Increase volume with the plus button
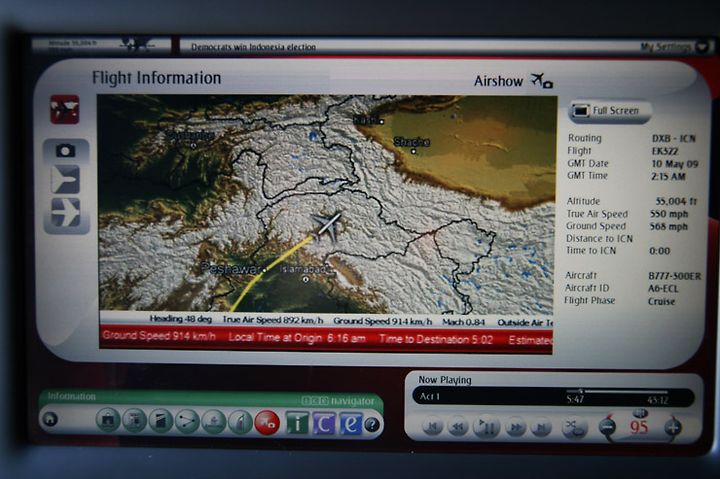 tap(673, 428)
